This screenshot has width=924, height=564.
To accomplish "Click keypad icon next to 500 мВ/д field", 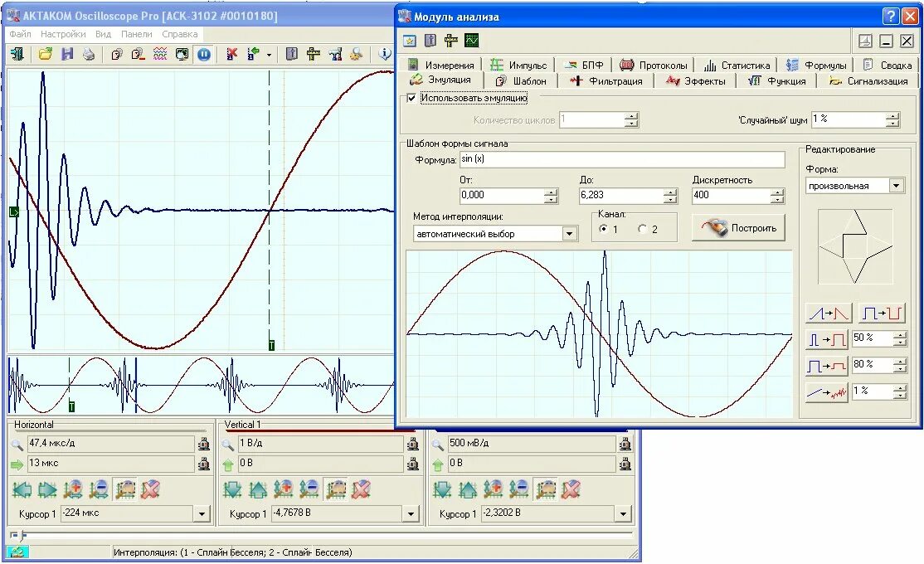I will [625, 444].
